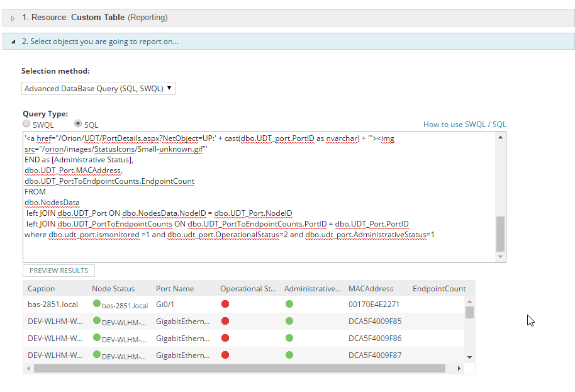Click green node status icon in DCA5F4009F85 row
This screenshot has width=575, height=392.
pos(97,320)
